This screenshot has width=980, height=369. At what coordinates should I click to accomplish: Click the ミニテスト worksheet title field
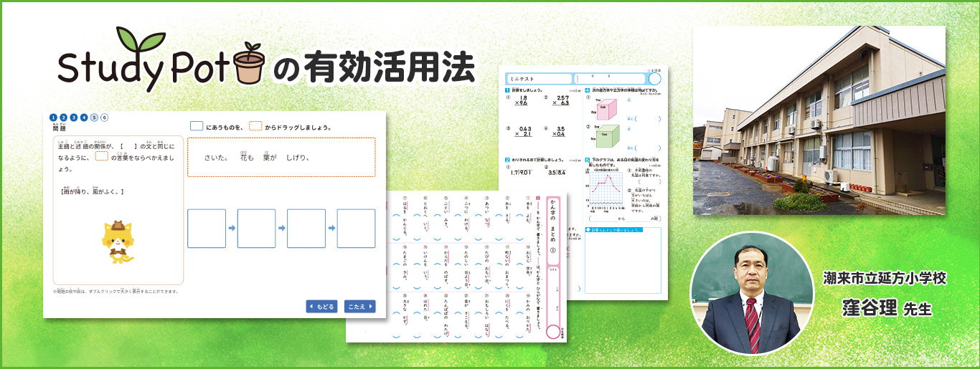(539, 78)
